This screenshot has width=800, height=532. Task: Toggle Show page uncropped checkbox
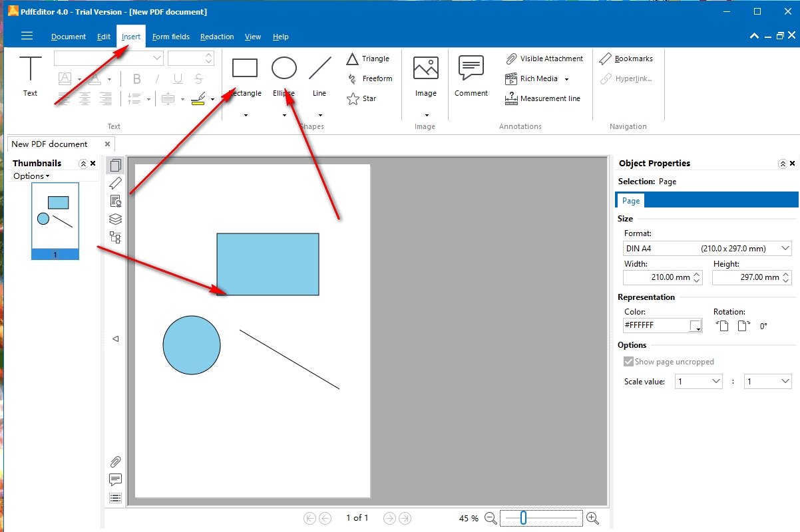tap(628, 362)
